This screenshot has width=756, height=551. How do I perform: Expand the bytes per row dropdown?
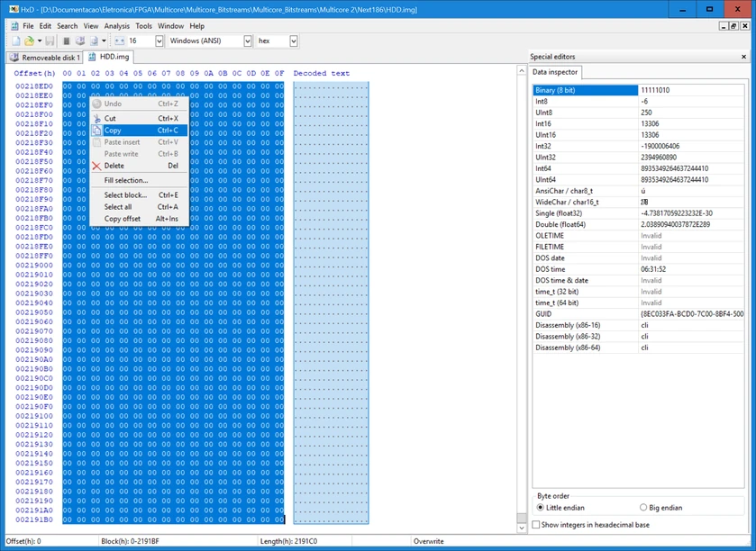coord(159,41)
